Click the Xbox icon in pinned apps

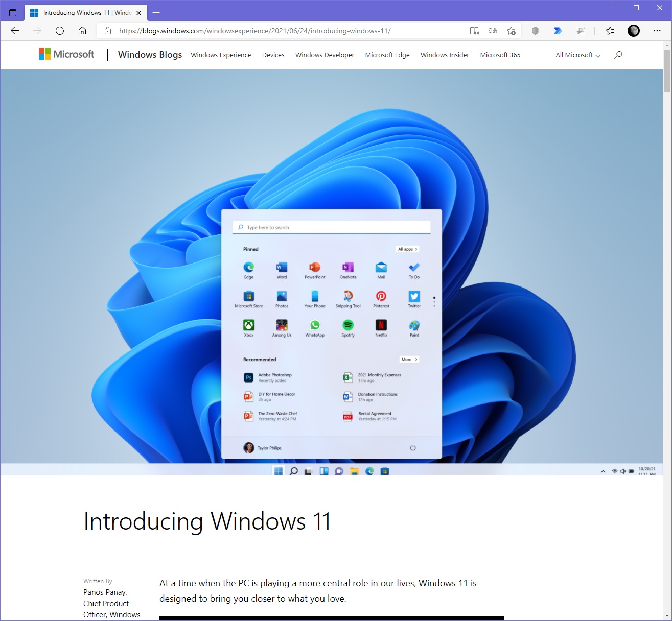pyautogui.click(x=249, y=325)
